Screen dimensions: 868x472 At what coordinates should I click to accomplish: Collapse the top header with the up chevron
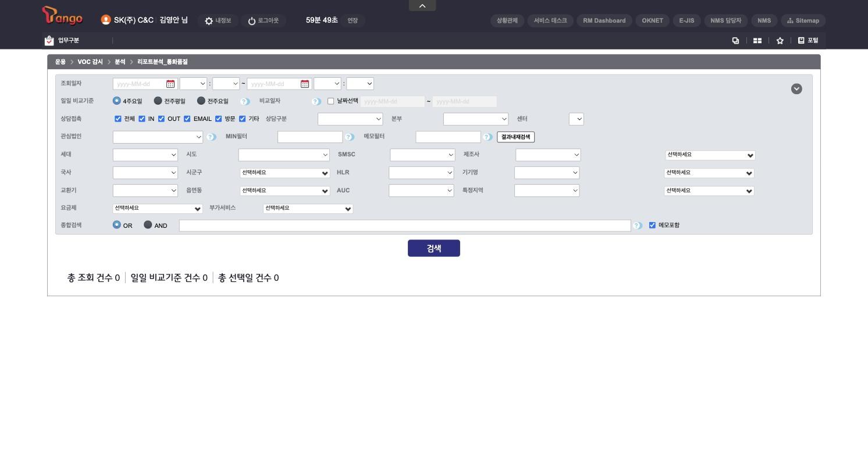click(x=422, y=6)
